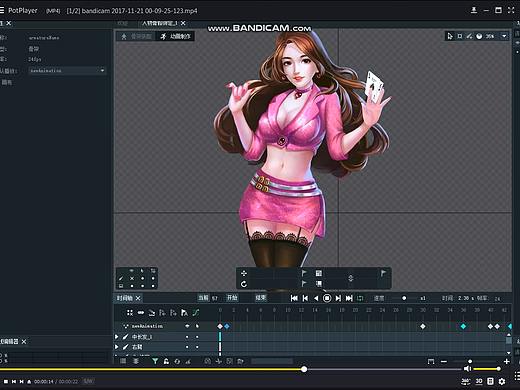Toggle loop playback in the timeline
520x390 pixels.
pos(360,298)
